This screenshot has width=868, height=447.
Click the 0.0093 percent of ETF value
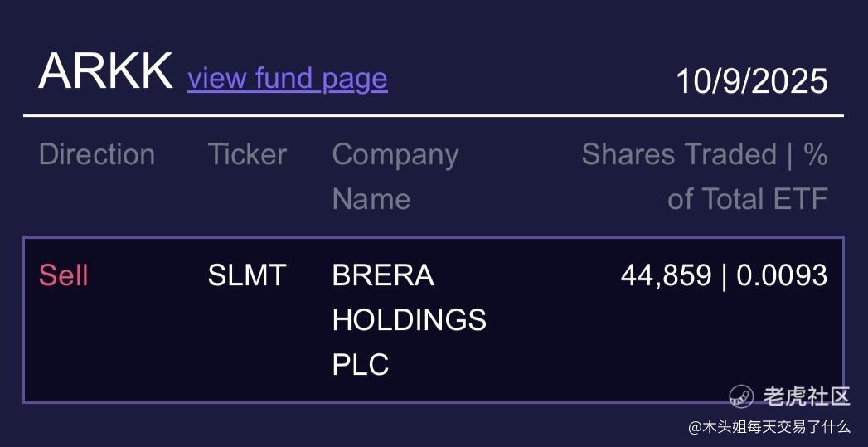point(782,275)
